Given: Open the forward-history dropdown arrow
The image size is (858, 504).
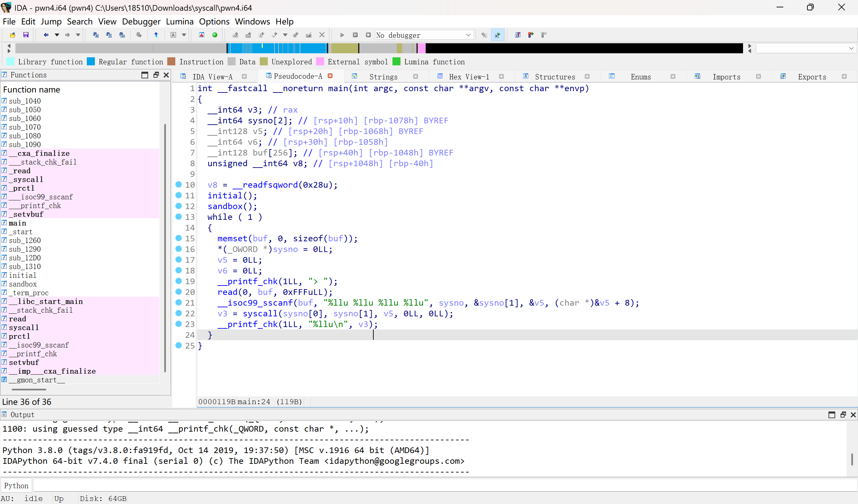Looking at the screenshot, I should (78, 35).
